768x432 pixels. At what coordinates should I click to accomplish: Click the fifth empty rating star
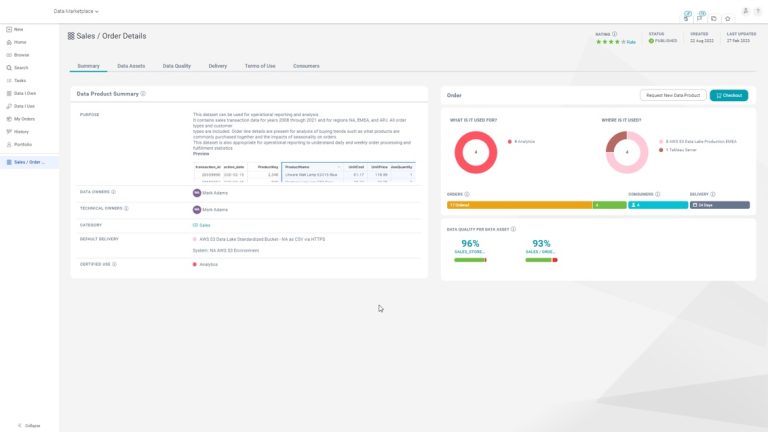pyautogui.click(x=624, y=42)
